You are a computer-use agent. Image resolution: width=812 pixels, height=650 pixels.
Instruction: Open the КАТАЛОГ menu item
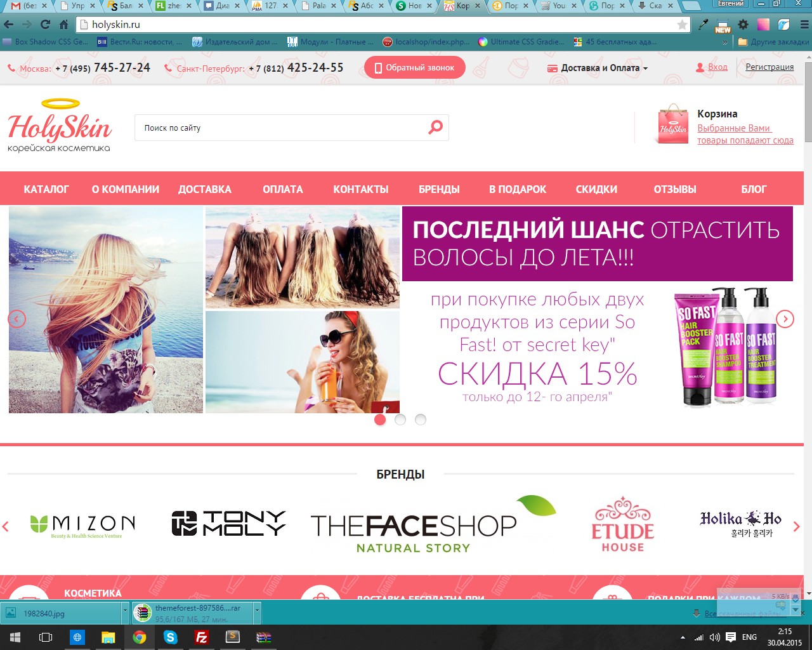[x=46, y=189]
